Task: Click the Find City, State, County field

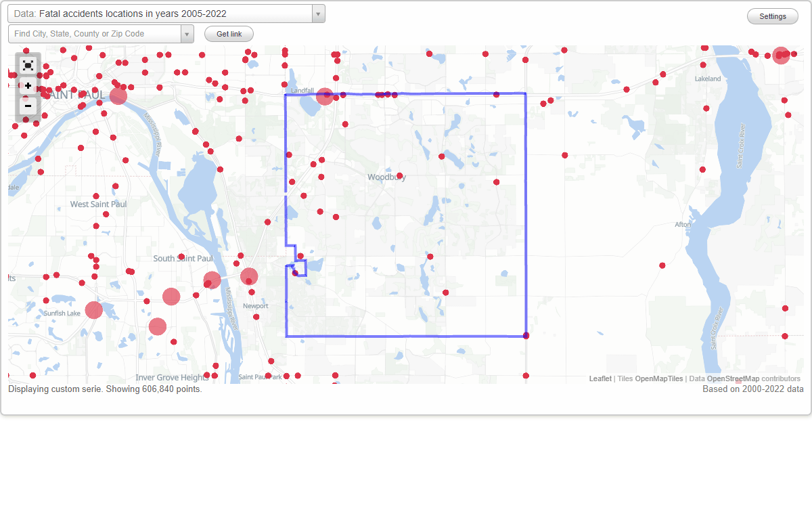Action: (x=95, y=34)
